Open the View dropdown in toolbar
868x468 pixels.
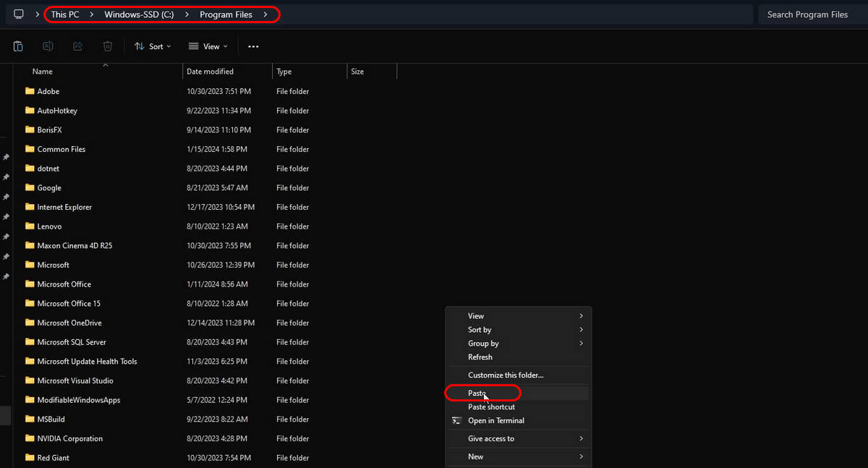tap(208, 46)
